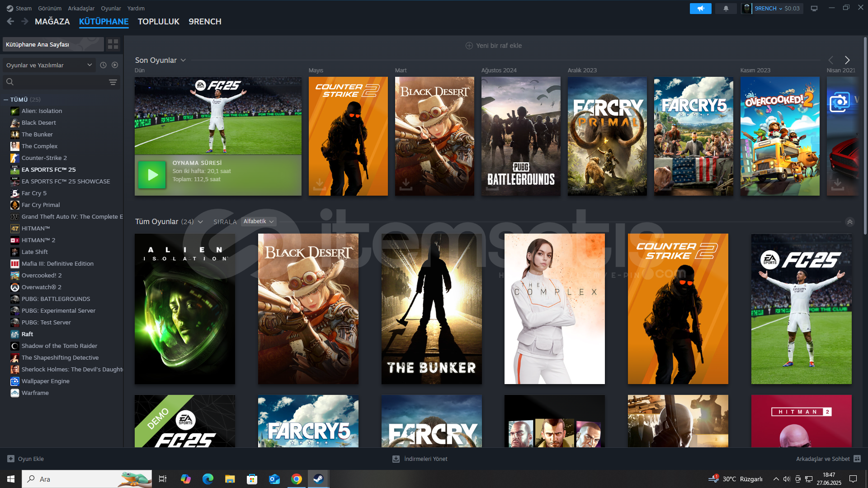Click the back navigation arrow
The width and height of the screenshot is (868, 488).
click(10, 21)
